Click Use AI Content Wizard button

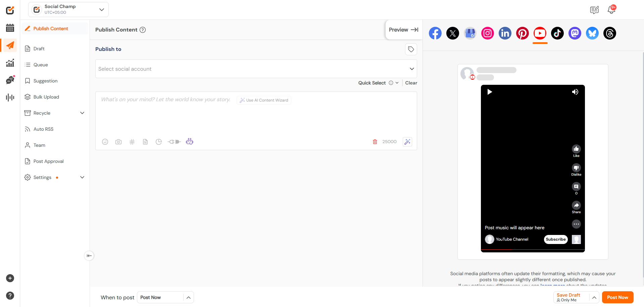(x=264, y=100)
